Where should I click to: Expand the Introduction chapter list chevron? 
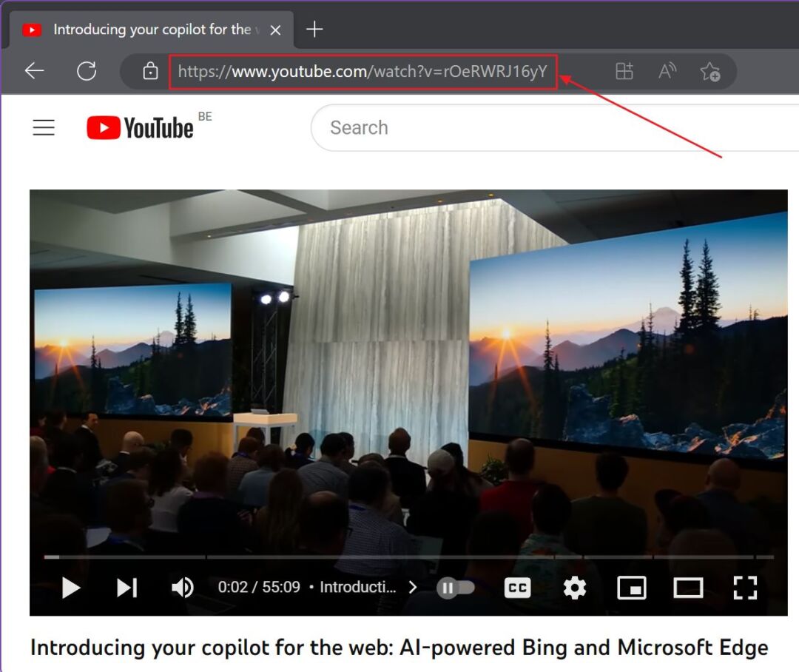(413, 587)
